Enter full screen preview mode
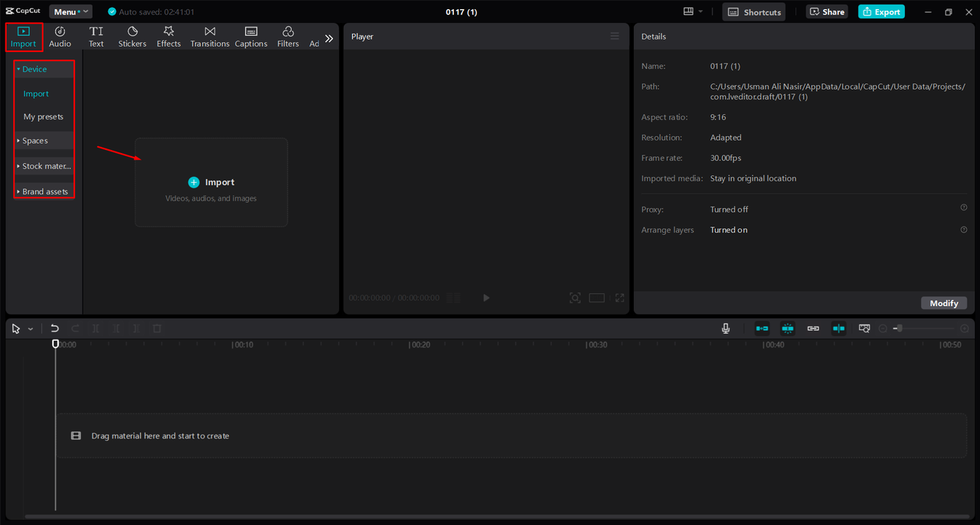The image size is (980, 525). (620, 298)
